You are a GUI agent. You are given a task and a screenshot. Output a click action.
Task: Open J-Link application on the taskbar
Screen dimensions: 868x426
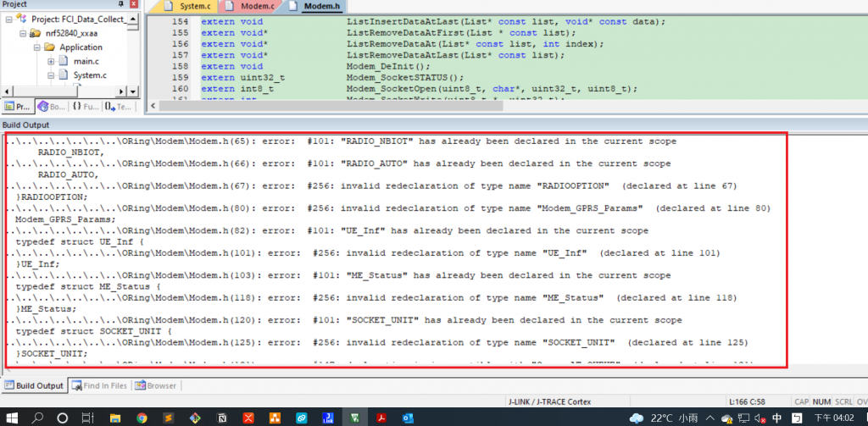(x=328, y=418)
